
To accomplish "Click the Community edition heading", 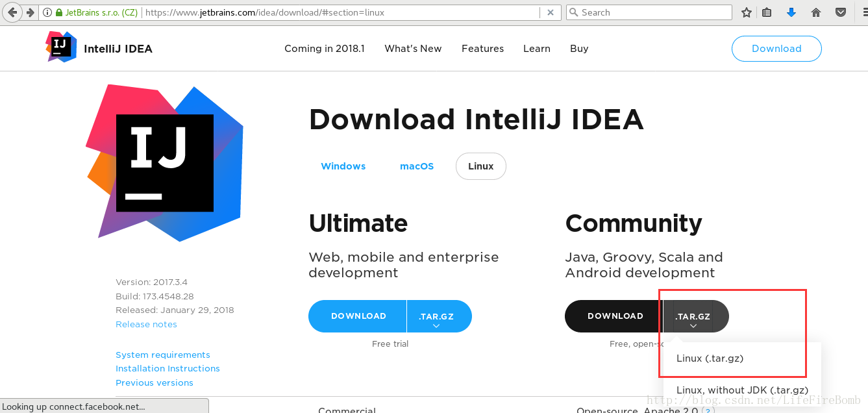I will click(x=634, y=223).
